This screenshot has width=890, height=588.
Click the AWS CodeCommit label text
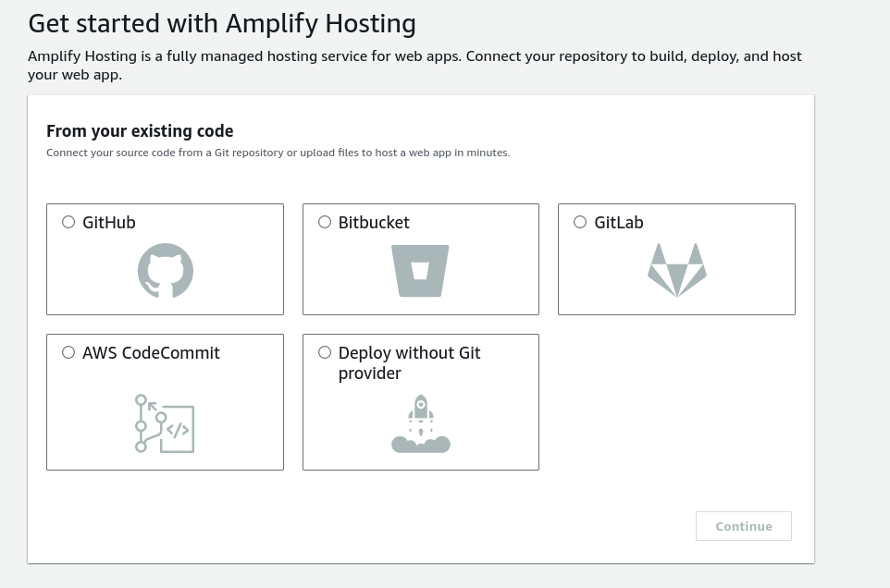151,352
